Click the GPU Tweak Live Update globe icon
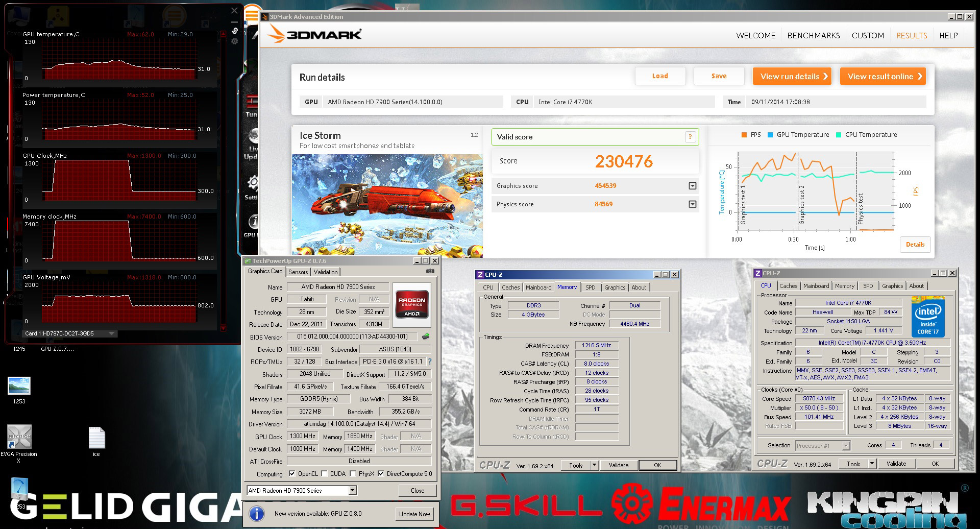 253,137
